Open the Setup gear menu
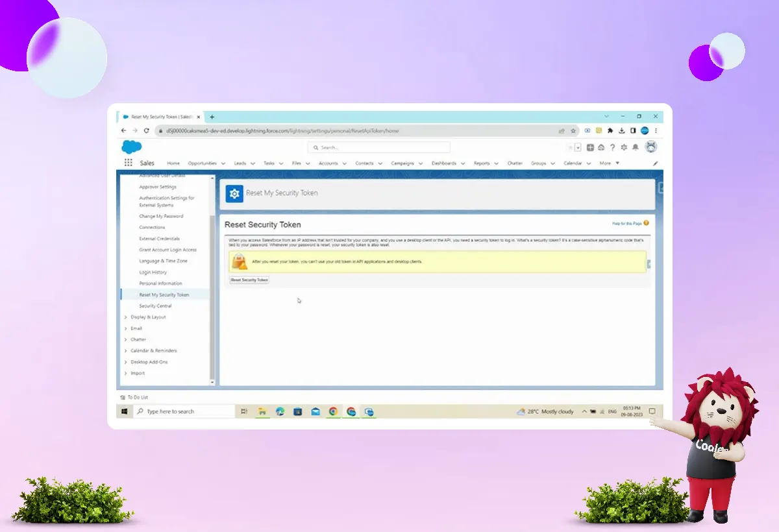 (624, 147)
